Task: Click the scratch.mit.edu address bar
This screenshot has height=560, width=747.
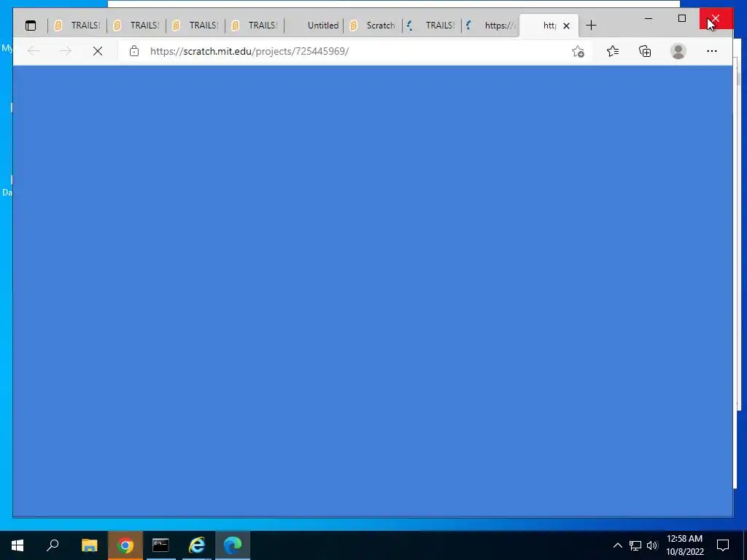Action: pyautogui.click(x=343, y=51)
